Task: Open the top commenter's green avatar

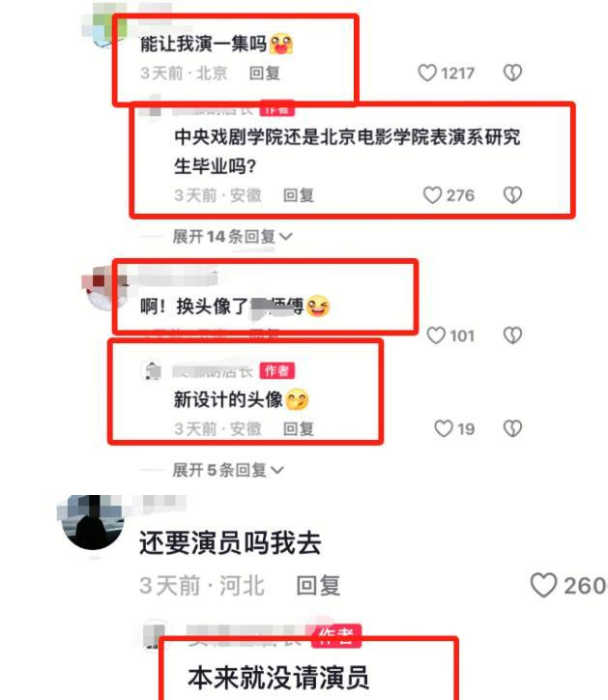Action: click(106, 26)
